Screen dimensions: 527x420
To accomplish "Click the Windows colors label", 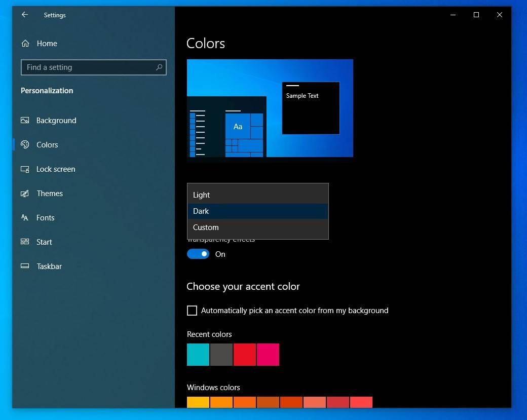I will click(213, 388).
